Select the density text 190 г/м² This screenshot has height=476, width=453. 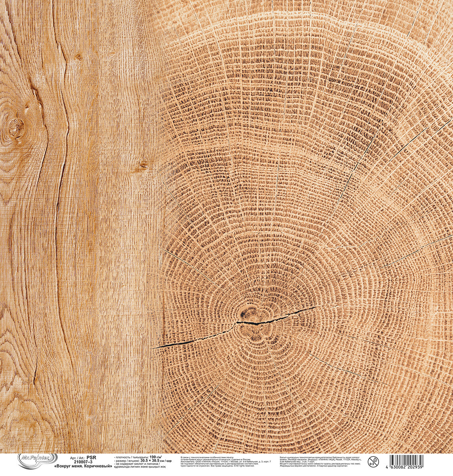(x=155, y=457)
